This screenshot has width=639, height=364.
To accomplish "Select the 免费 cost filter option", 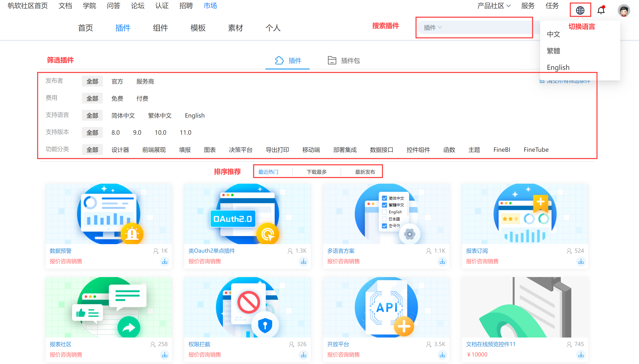I will [117, 98].
